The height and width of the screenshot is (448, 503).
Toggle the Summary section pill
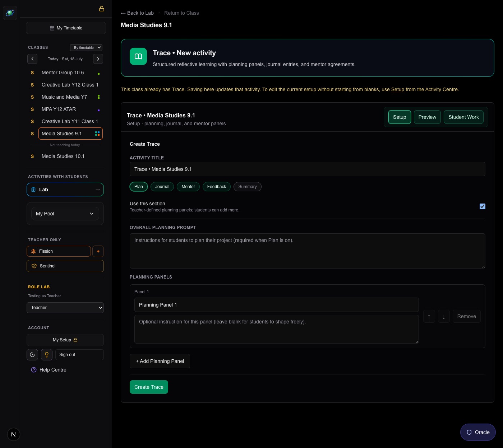[248, 187]
